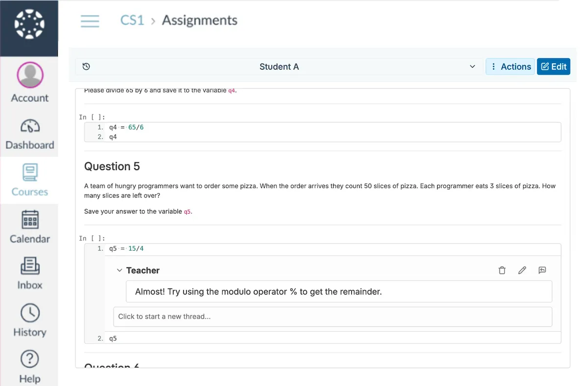Screen dimensions: 588x386
Task: Collapse the Teacher comment thread
Action: [120, 270]
